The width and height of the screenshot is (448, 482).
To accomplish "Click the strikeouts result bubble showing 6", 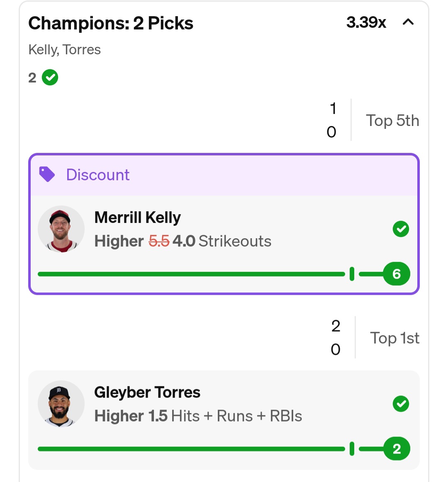I will point(397,274).
